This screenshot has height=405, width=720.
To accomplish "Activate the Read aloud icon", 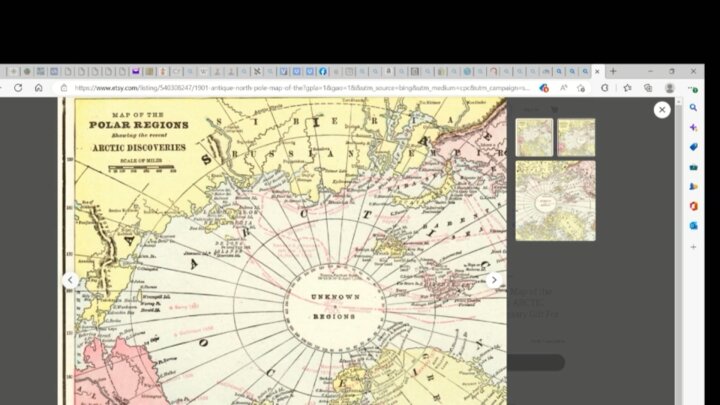I will [564, 88].
